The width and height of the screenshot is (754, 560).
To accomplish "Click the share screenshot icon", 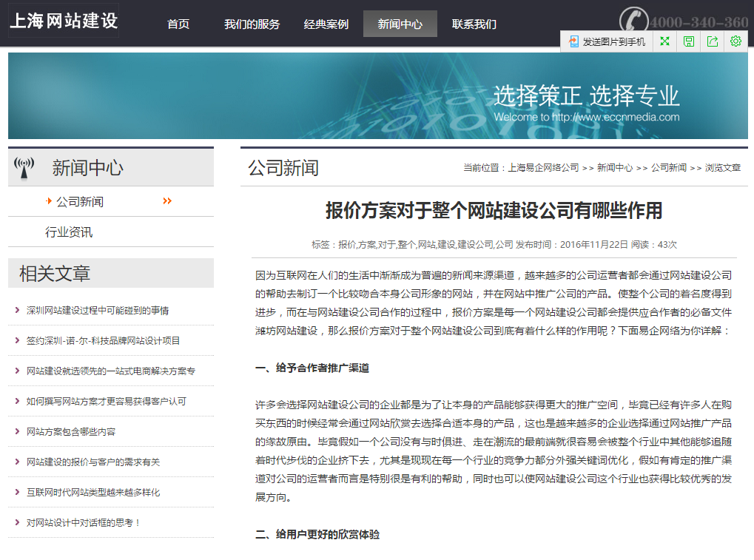I will [712, 41].
